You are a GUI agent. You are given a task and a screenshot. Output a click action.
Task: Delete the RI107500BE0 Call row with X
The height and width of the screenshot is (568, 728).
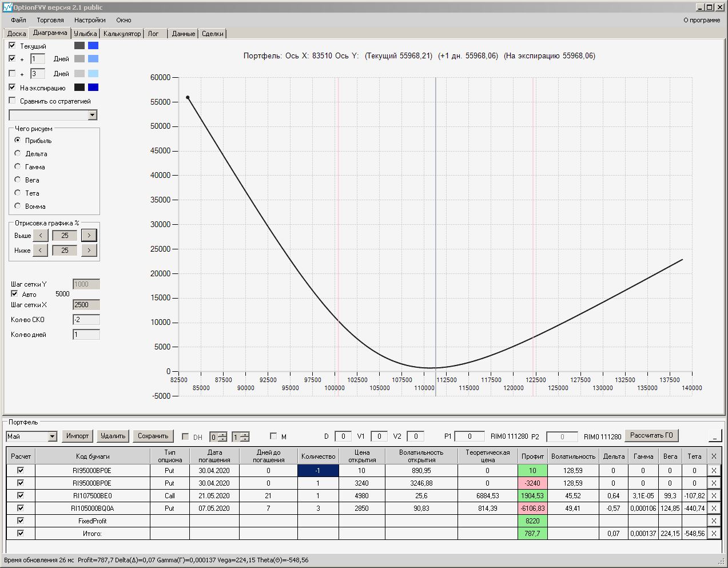point(713,496)
